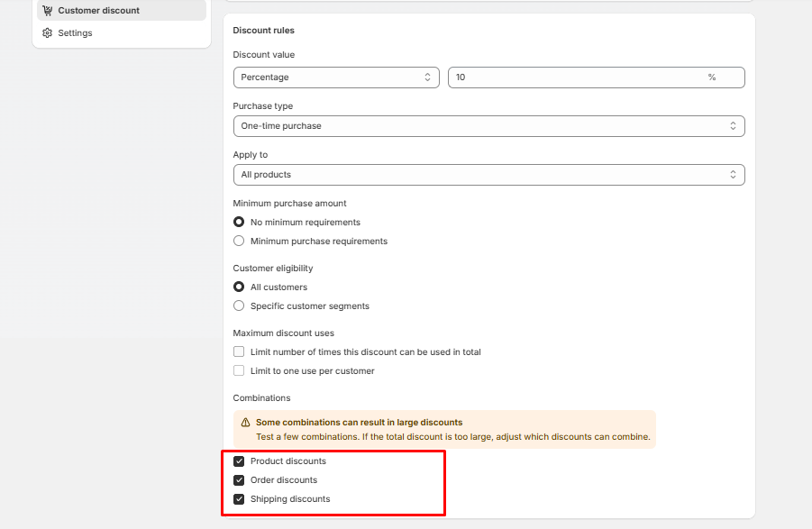Enable limit on total discount uses
812x529 pixels.
(239, 352)
